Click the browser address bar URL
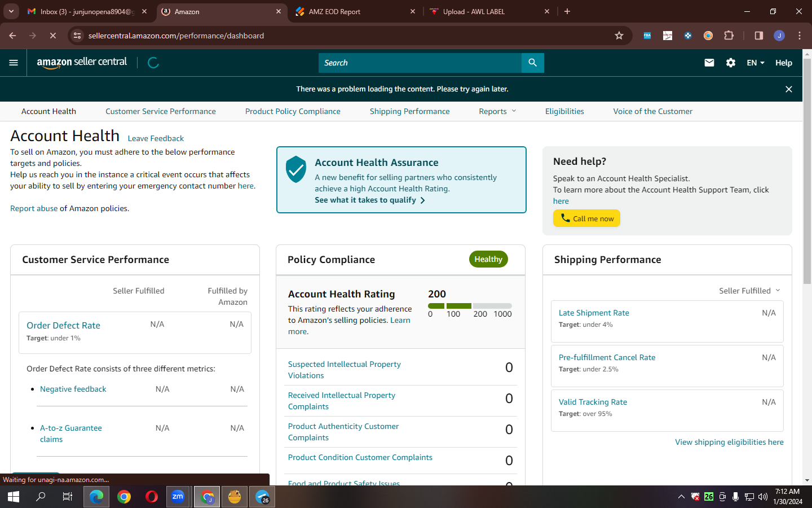 coord(176,36)
